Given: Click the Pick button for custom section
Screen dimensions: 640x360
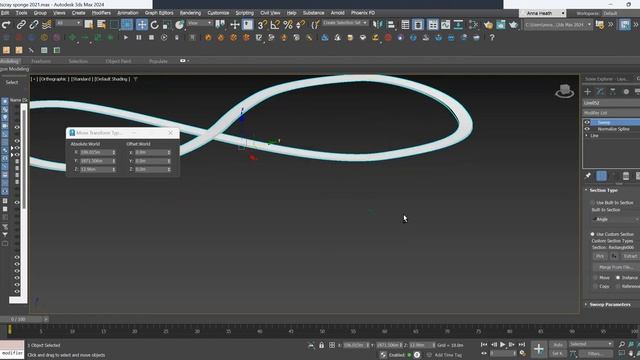Looking at the screenshot, I should pyautogui.click(x=600, y=256).
